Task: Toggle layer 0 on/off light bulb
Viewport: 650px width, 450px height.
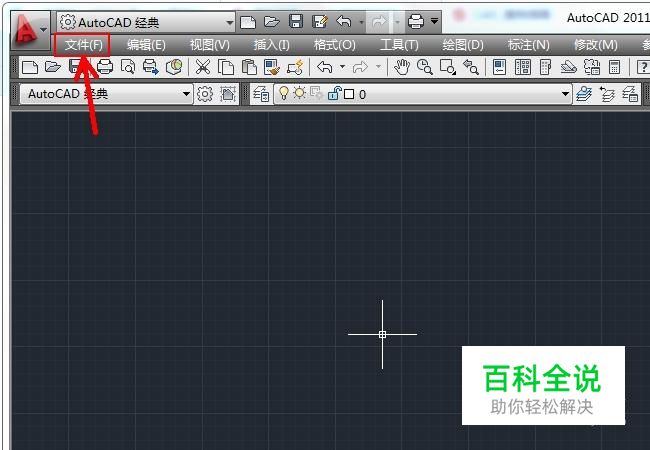Action: pyautogui.click(x=284, y=93)
